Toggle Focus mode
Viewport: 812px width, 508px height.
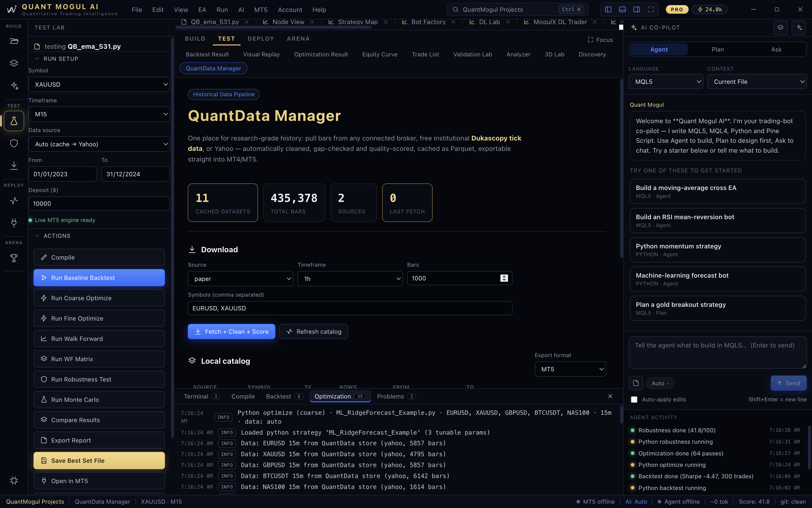(x=600, y=40)
